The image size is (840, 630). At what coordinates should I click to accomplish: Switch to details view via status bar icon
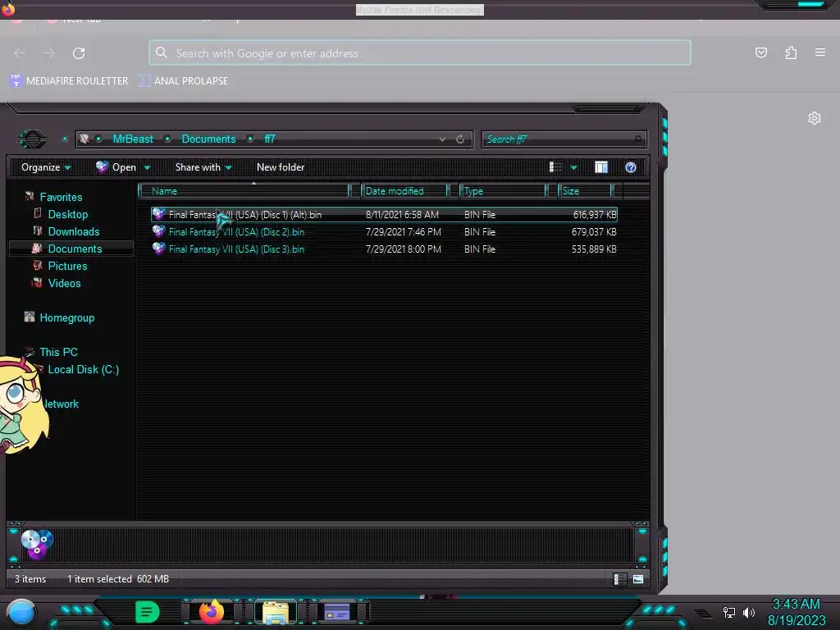point(620,579)
